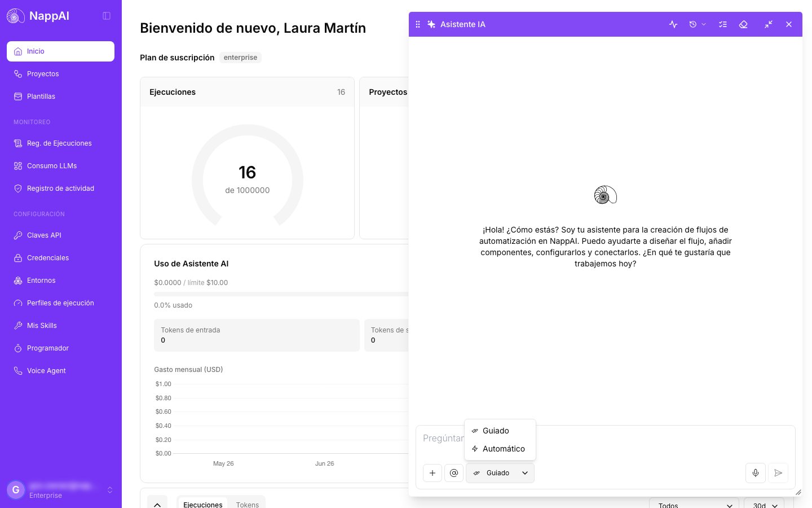
Task: Open the Todos filter dropdown
Action: 694,504
